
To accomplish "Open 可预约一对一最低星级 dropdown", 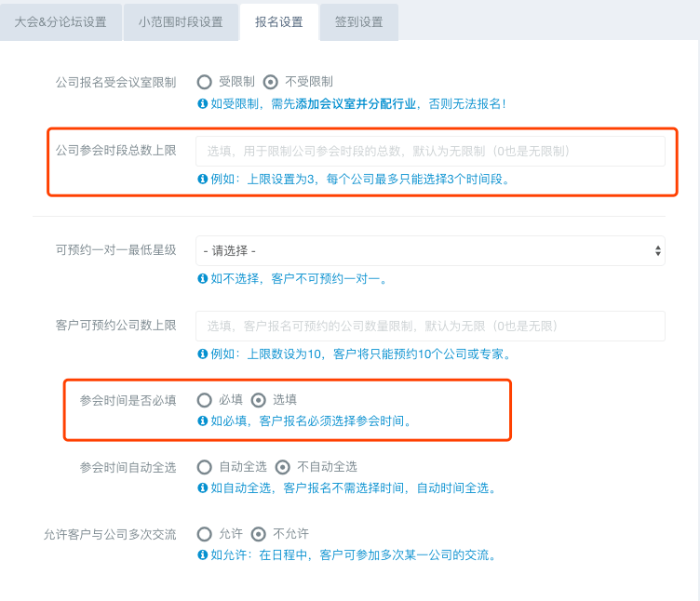I will [430, 251].
